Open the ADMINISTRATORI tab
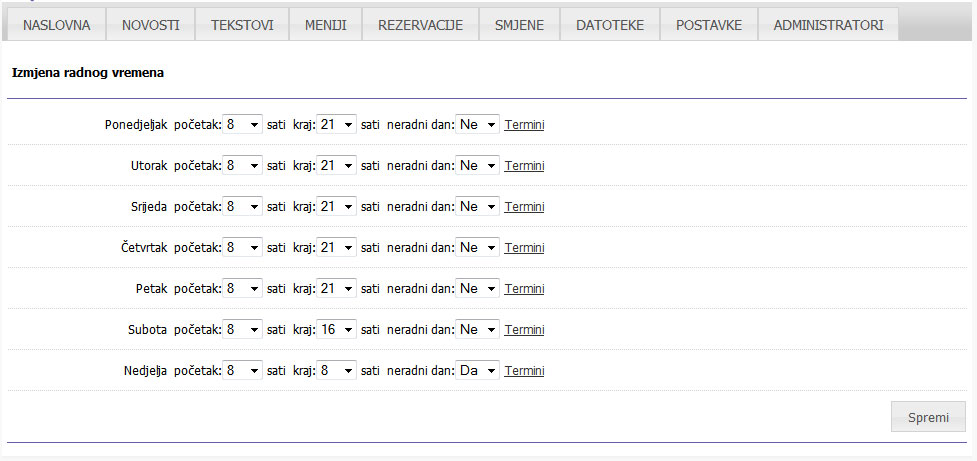This screenshot has width=977, height=461. (828, 25)
